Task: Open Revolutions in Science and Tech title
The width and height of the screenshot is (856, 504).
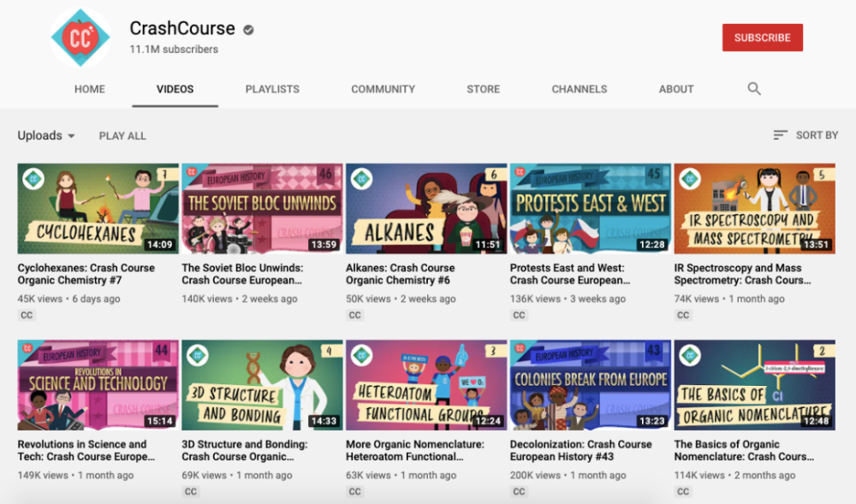Action: click(86, 450)
